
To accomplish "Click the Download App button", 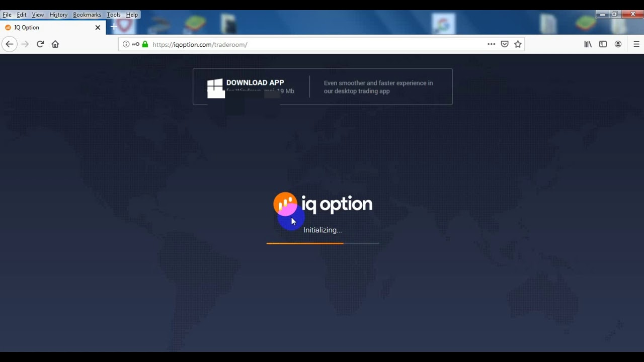I will click(x=323, y=86).
